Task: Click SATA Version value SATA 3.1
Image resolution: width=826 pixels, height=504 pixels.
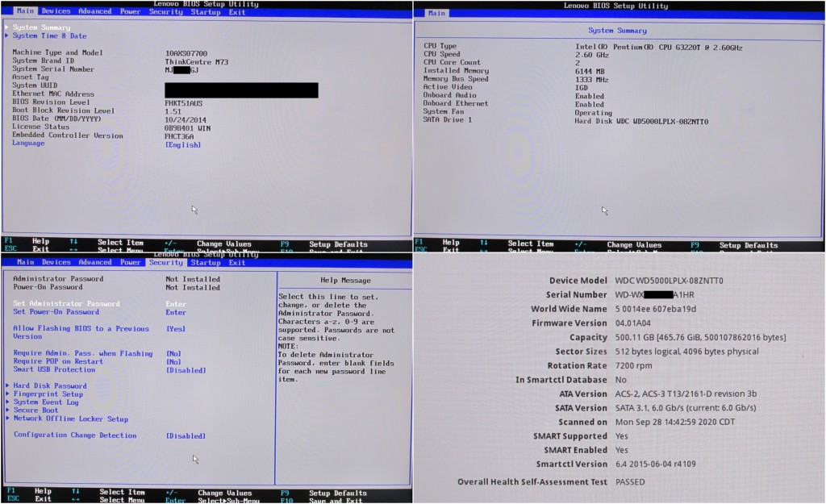Action: point(686,408)
